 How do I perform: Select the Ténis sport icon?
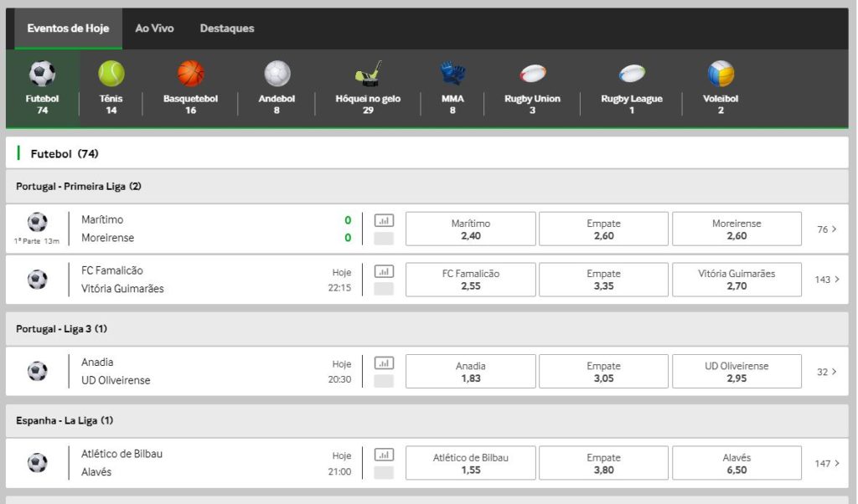(111, 73)
